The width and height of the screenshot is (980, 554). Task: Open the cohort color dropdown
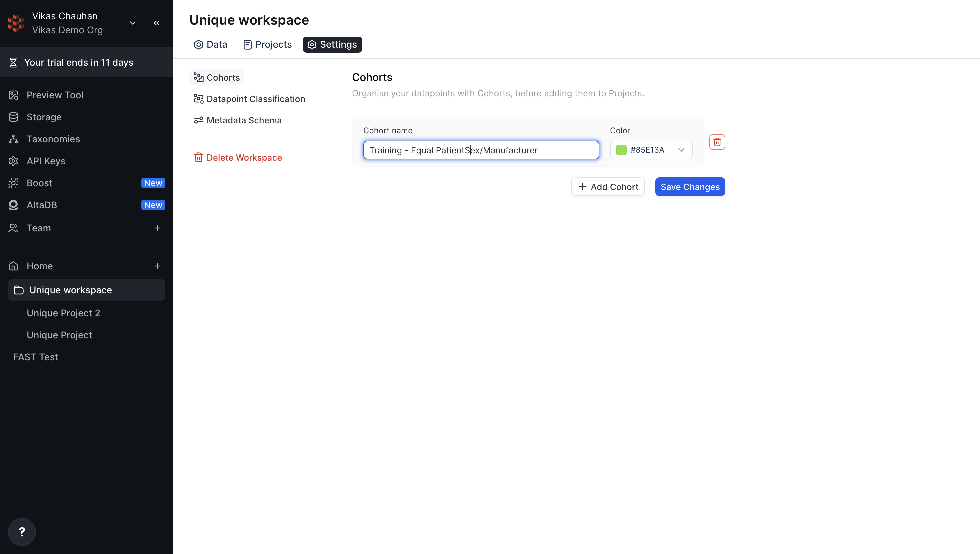pyautogui.click(x=681, y=150)
